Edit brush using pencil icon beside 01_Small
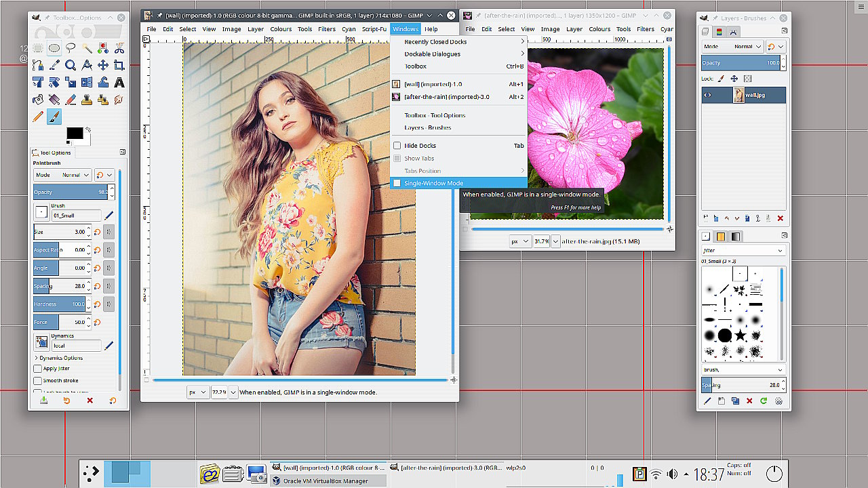868x488 pixels. pyautogui.click(x=109, y=215)
